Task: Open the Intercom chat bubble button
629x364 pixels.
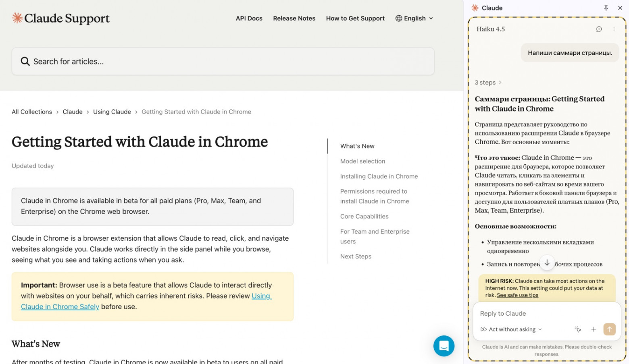Action: (444, 346)
